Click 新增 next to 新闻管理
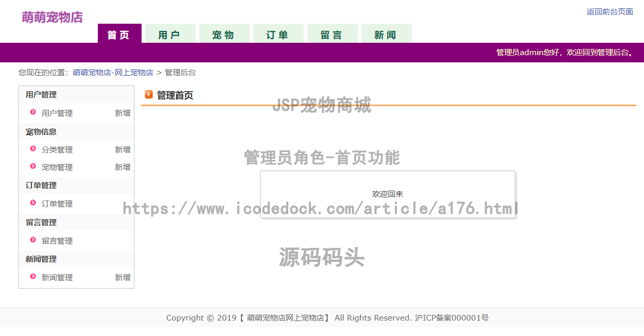This screenshot has height=336, width=644. coord(123,277)
